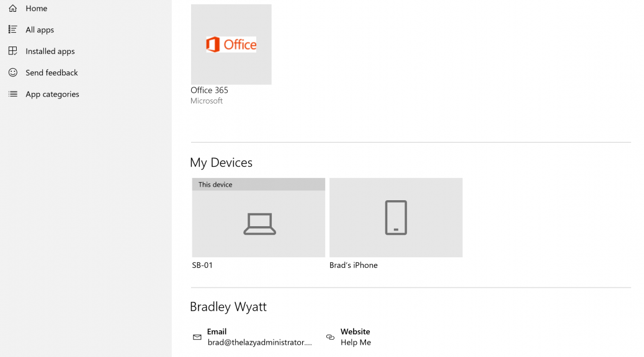Click the laptop icon for SB-01

(x=259, y=224)
